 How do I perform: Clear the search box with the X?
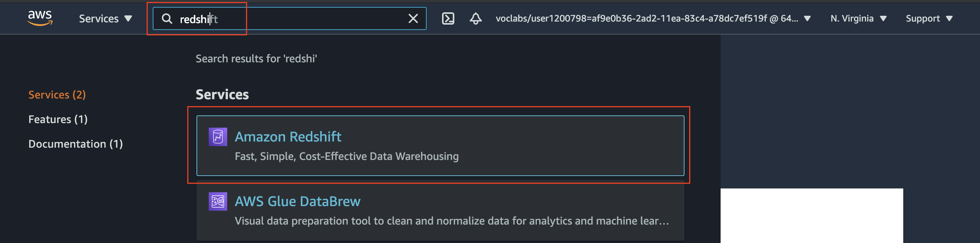click(413, 18)
